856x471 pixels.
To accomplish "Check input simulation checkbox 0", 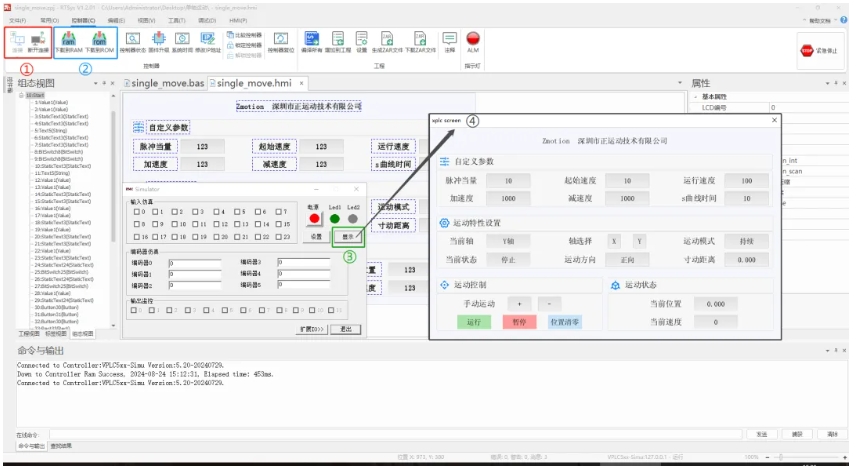I will click(136, 212).
